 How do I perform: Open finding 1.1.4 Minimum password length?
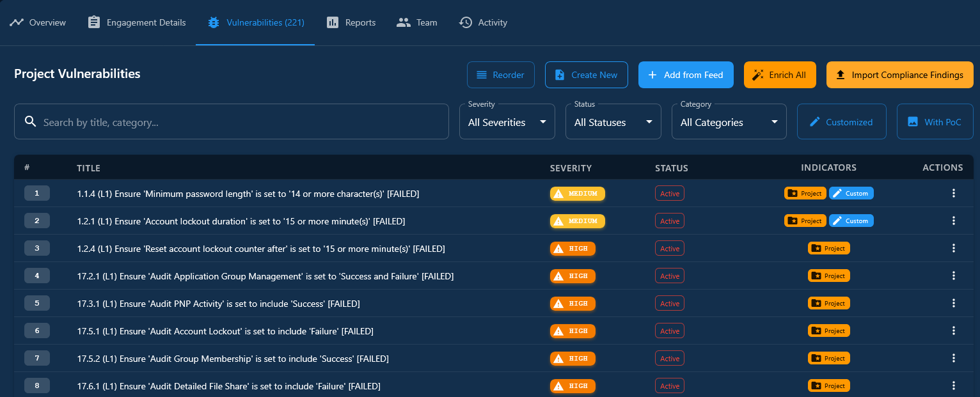coord(248,193)
